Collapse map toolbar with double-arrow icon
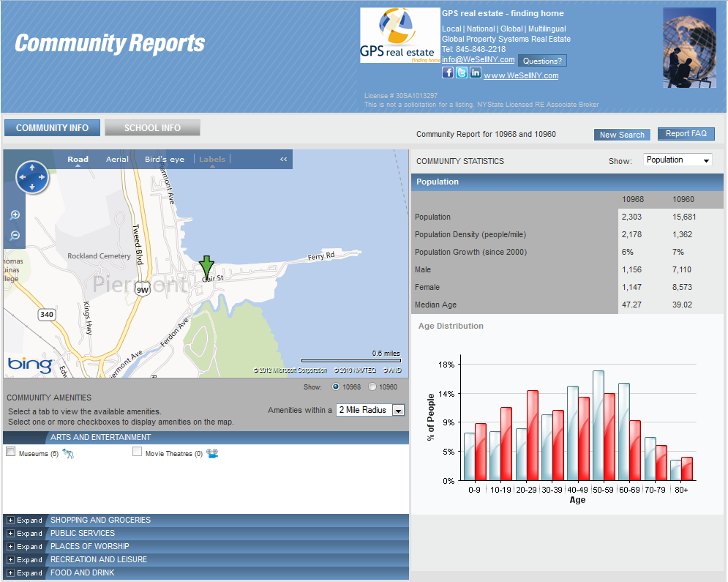This screenshot has height=582, width=728. pyautogui.click(x=284, y=159)
